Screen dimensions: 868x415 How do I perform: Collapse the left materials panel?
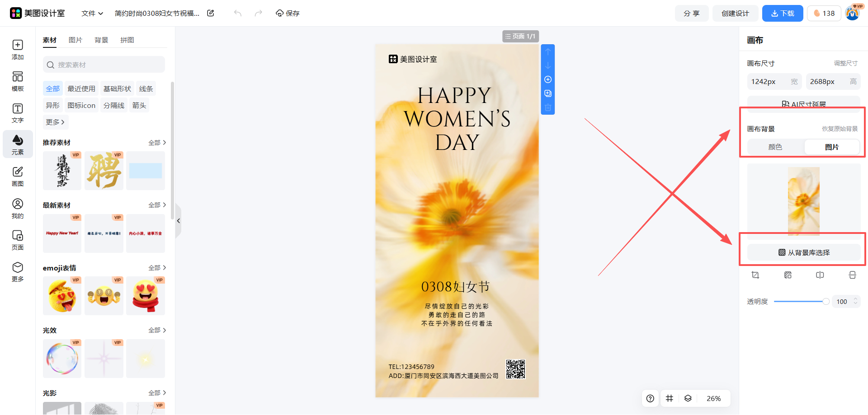tap(179, 221)
